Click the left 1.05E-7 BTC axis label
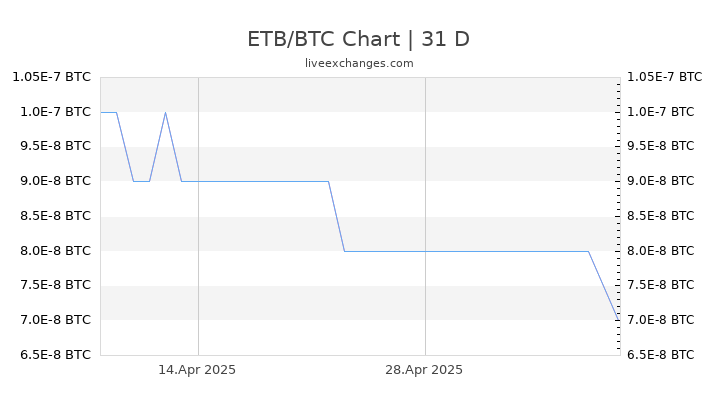The width and height of the screenshot is (720, 405). pos(51,77)
